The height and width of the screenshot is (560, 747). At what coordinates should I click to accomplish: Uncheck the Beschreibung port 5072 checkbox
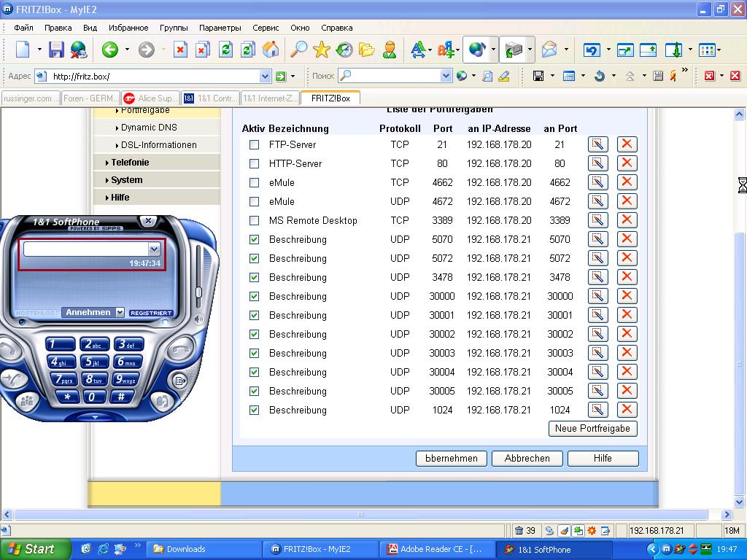click(255, 259)
